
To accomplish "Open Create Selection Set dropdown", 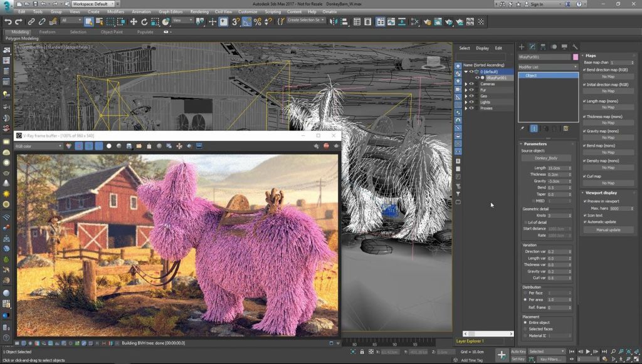I will pyautogui.click(x=305, y=20).
